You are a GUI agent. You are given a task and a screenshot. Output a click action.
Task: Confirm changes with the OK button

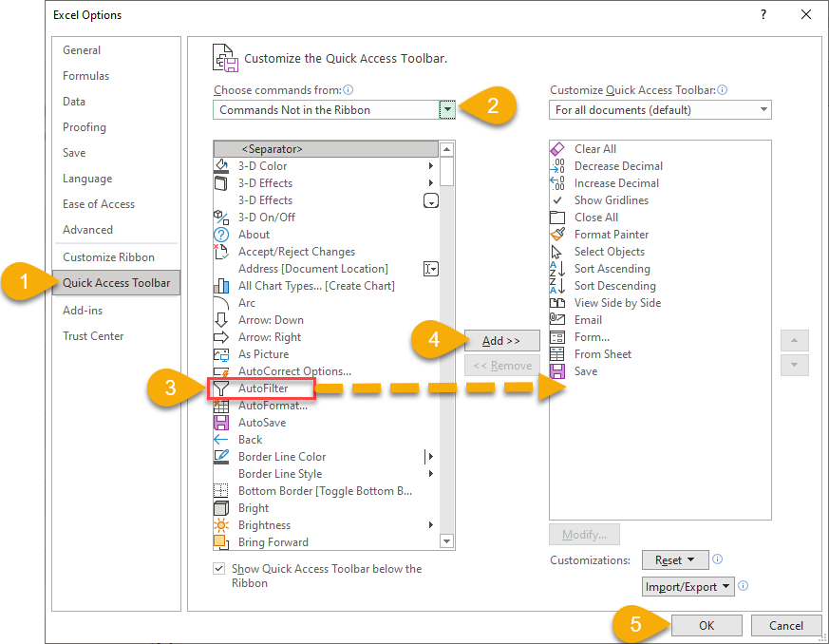pos(707,625)
